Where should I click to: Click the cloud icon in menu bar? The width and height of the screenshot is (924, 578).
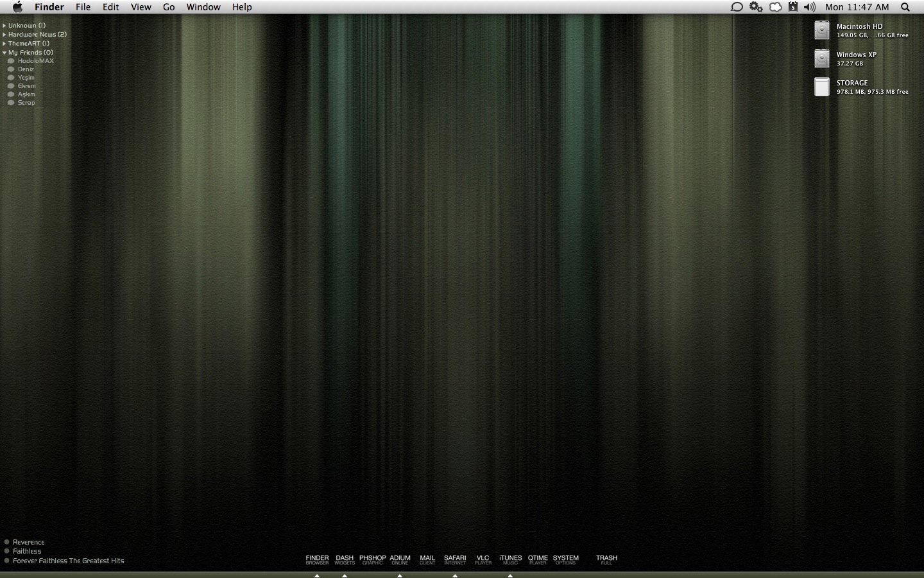click(x=775, y=7)
